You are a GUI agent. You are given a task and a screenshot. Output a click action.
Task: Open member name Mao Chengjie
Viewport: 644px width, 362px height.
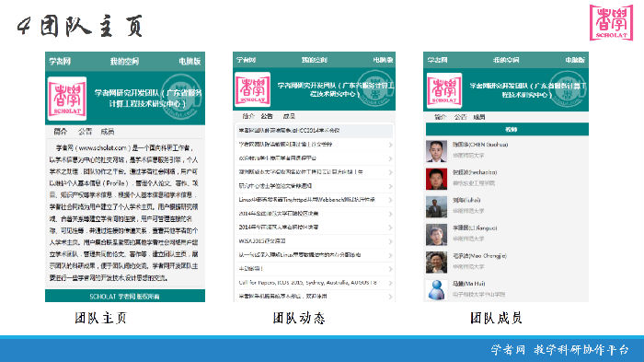[x=479, y=256]
